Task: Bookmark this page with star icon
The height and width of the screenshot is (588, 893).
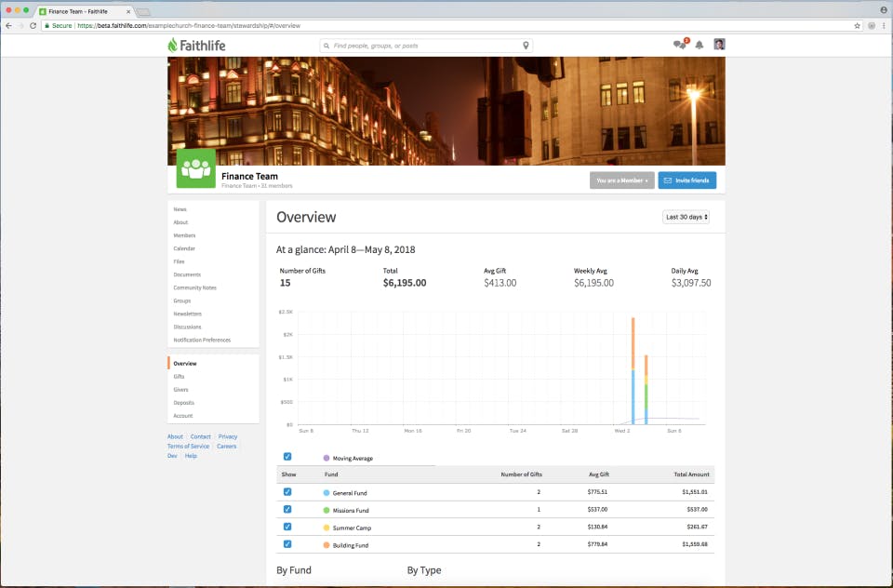Action: click(857, 26)
